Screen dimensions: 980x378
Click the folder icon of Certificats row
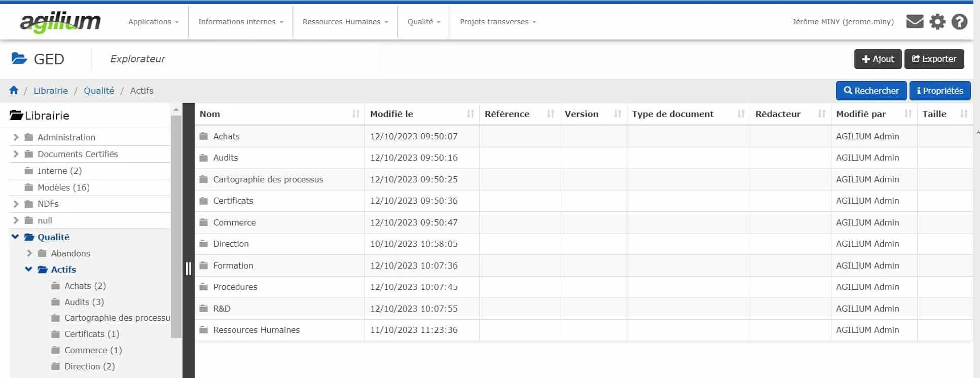204,201
